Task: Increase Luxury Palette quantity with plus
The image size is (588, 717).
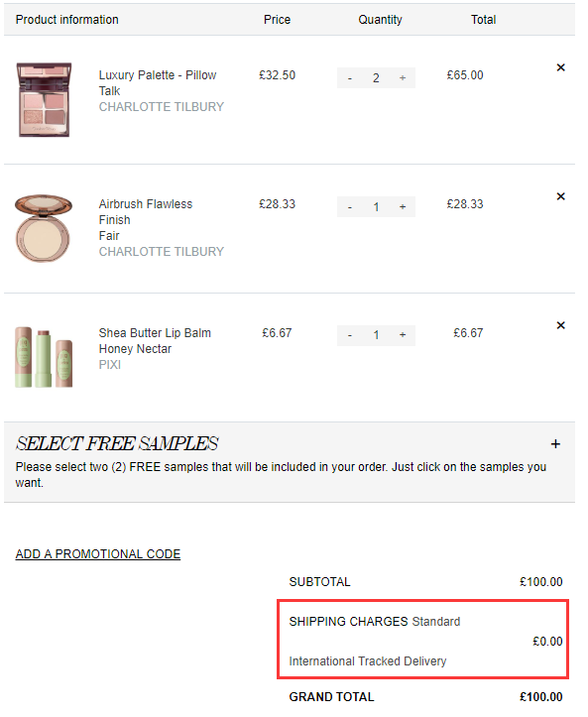Action: (x=403, y=78)
